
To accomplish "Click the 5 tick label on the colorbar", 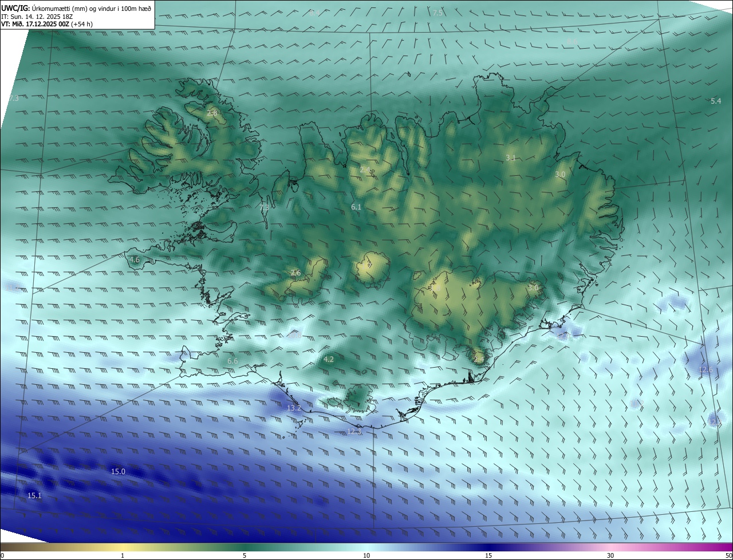I will [x=245, y=555].
